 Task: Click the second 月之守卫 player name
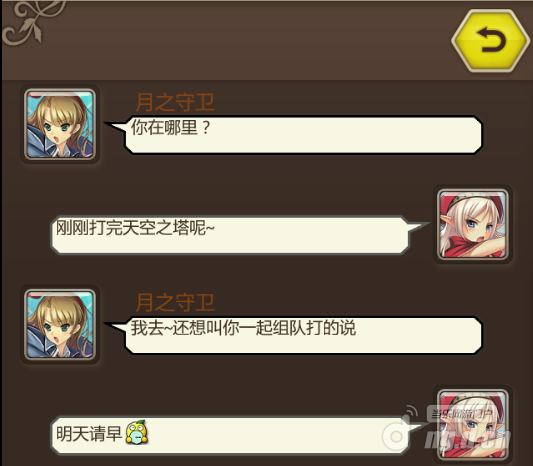pos(175,302)
